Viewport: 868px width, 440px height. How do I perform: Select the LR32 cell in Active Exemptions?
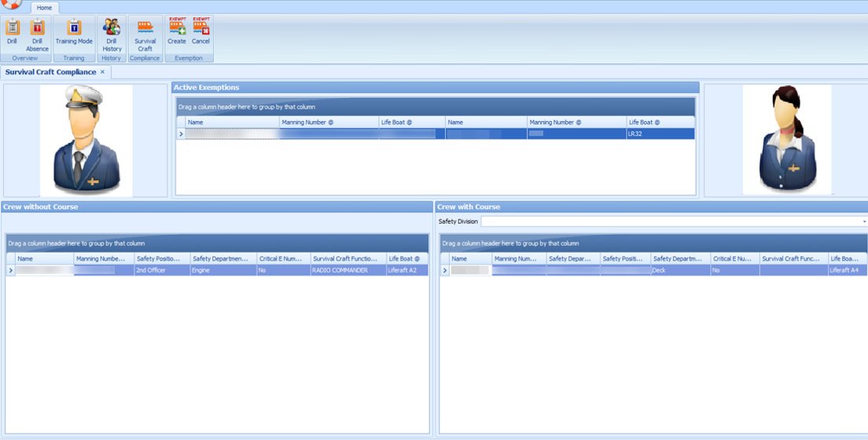tap(661, 134)
